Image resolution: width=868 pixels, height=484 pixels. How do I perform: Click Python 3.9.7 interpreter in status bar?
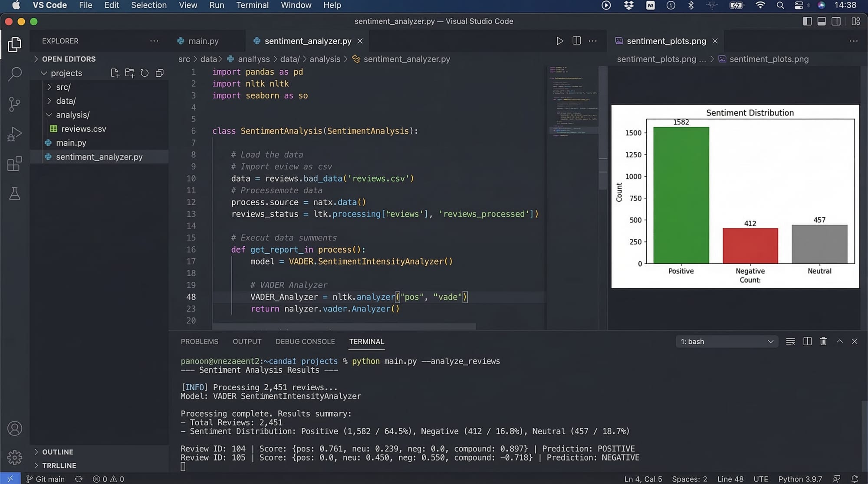[x=800, y=479]
